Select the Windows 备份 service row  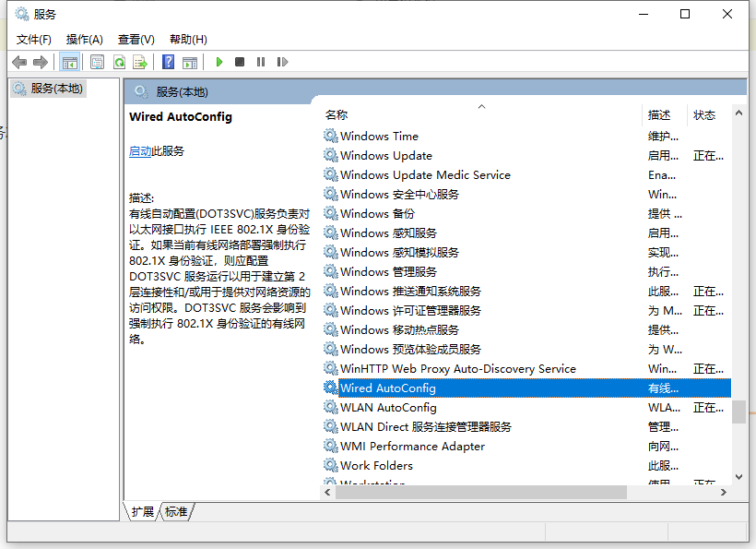[x=526, y=213]
